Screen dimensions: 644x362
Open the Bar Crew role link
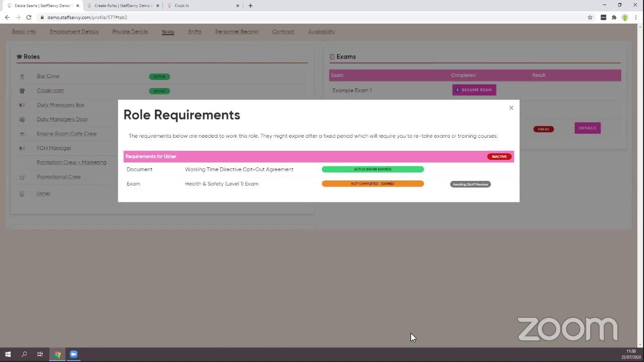point(48,76)
